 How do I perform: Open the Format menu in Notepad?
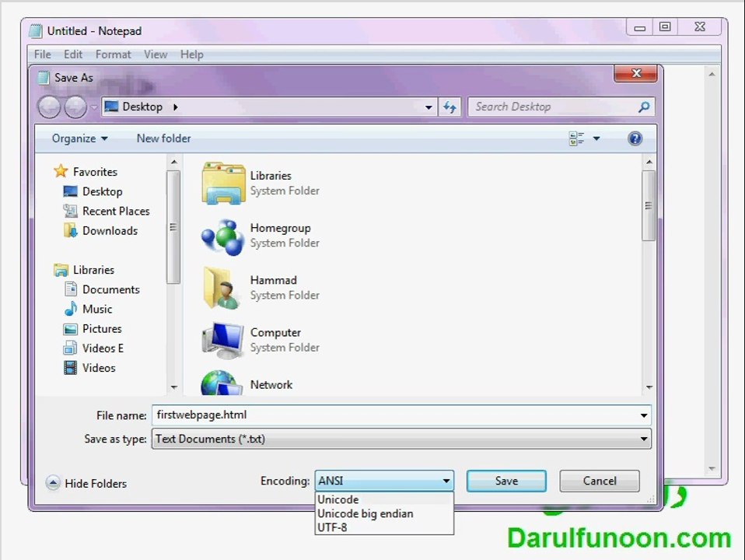coord(113,54)
